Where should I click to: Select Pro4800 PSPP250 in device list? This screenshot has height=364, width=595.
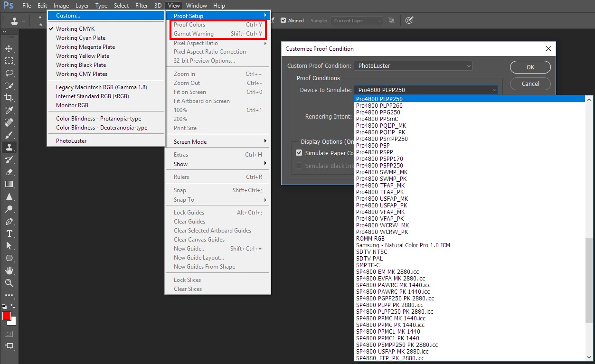(x=470, y=166)
